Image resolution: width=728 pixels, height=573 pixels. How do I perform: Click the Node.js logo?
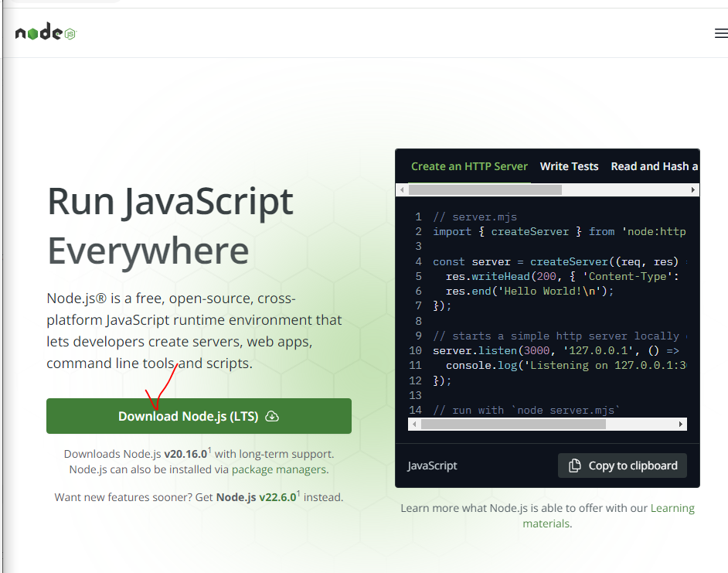[46, 32]
